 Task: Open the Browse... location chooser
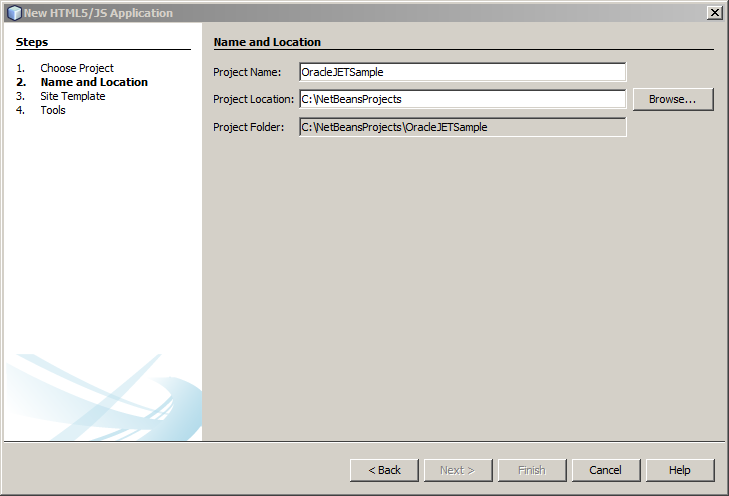[673, 99]
